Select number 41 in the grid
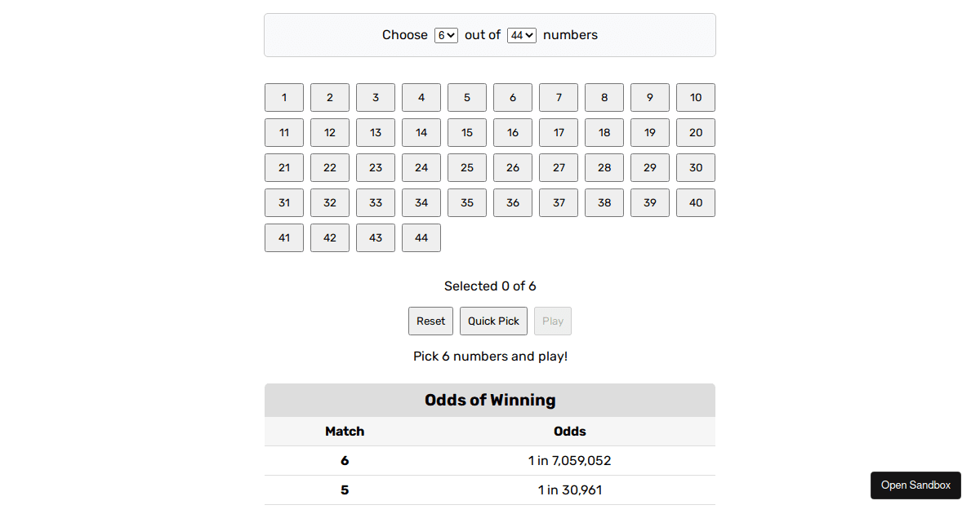Image resolution: width=980 pixels, height=514 pixels. point(283,237)
